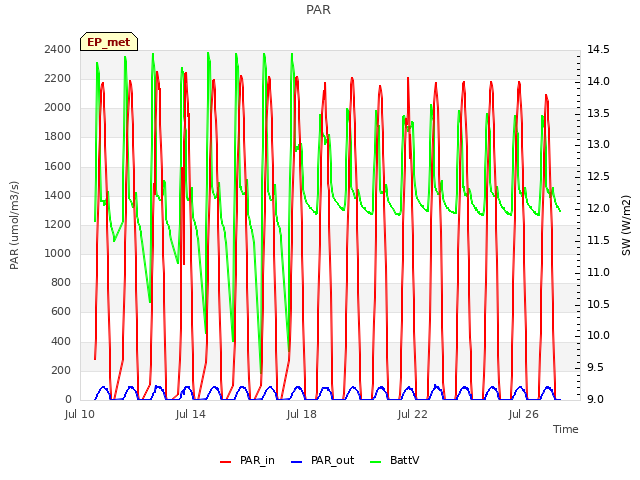Click the green BattV legend swatch
Viewport: 640px width, 480px height.
(x=375, y=462)
